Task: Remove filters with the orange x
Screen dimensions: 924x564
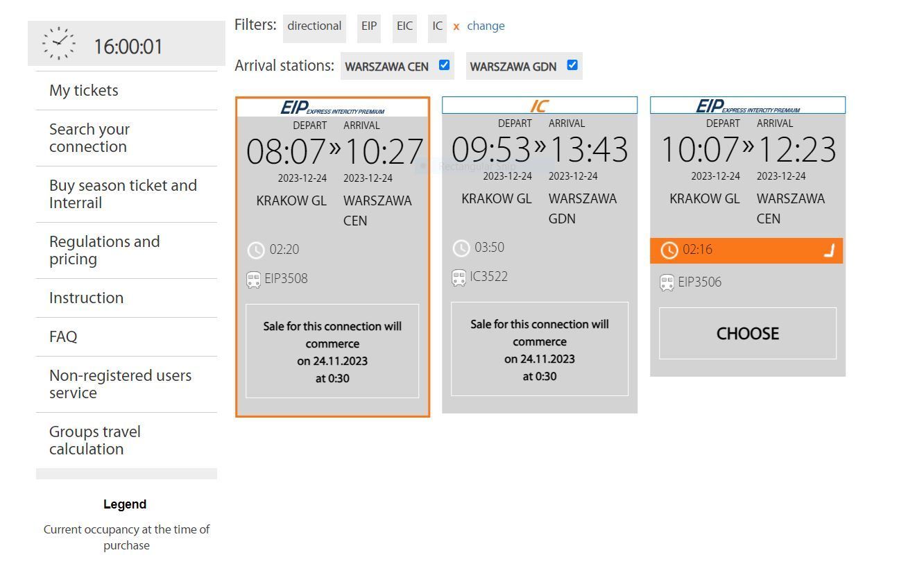Action: point(456,26)
